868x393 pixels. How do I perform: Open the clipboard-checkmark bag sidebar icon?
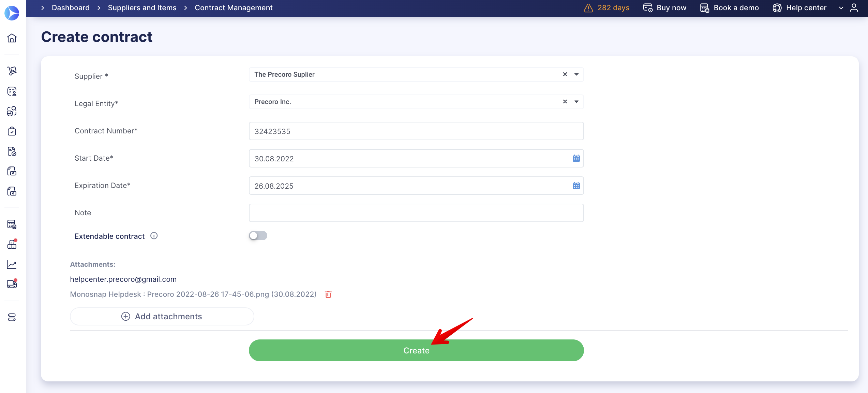tap(12, 131)
